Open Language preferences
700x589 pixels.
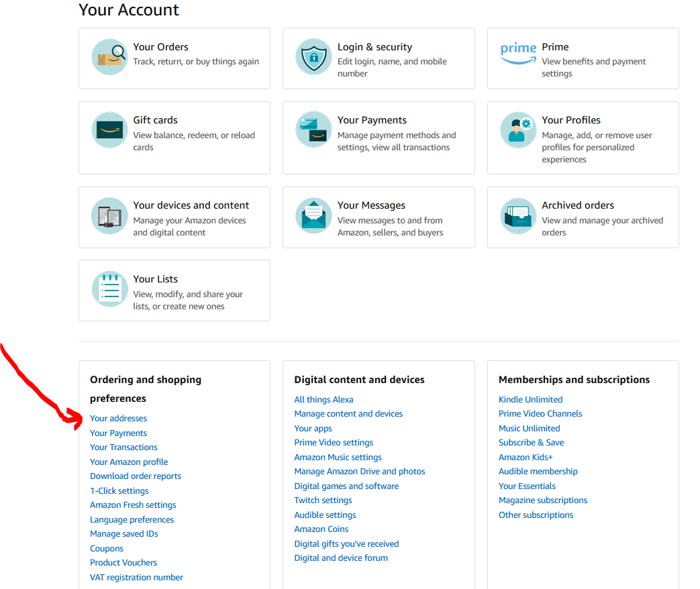[x=132, y=519]
